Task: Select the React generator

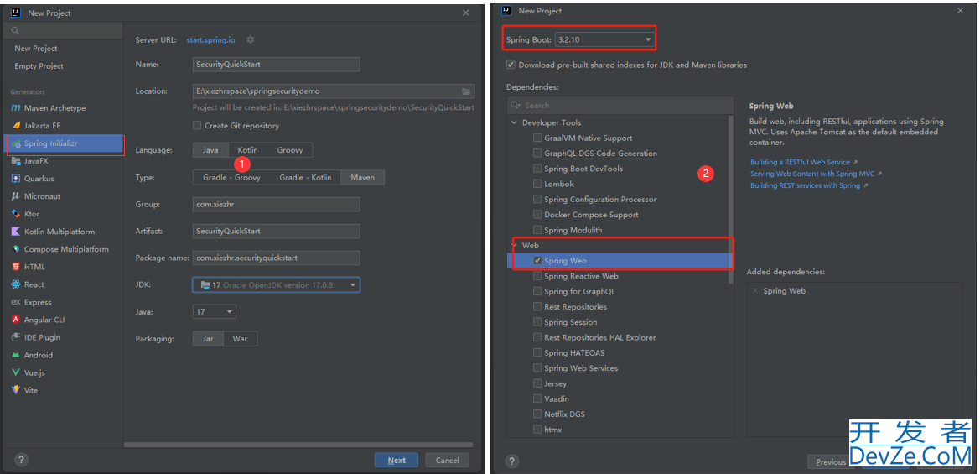Action: click(34, 284)
